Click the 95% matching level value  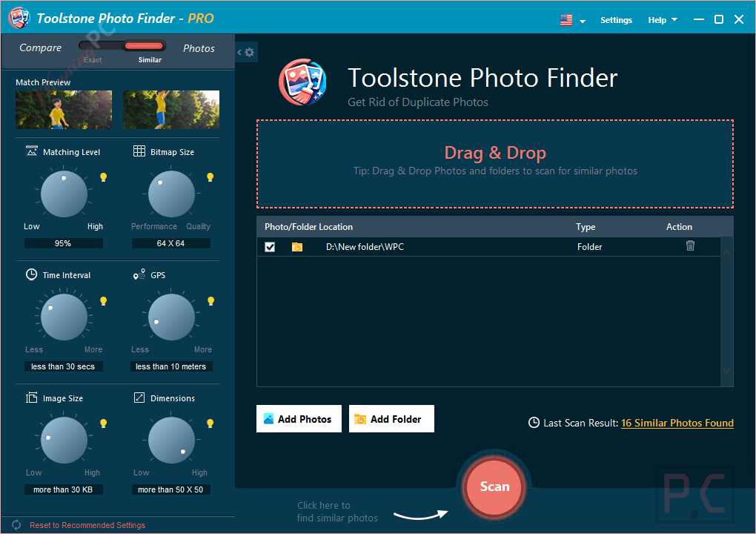click(x=63, y=243)
